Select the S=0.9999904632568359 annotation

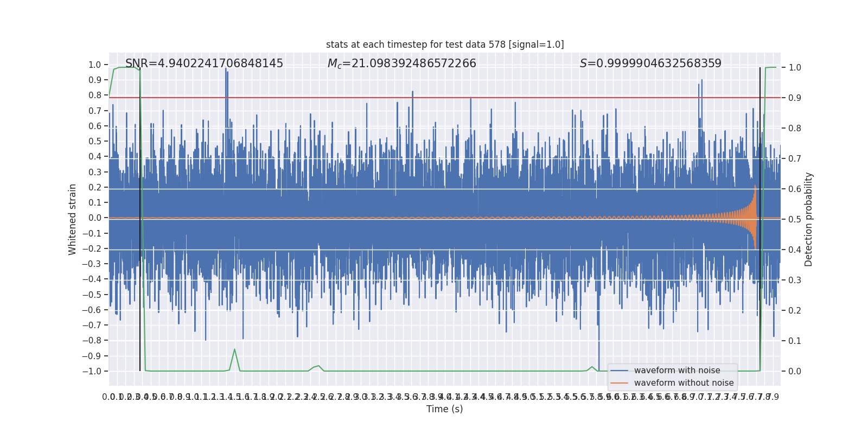click(x=650, y=63)
